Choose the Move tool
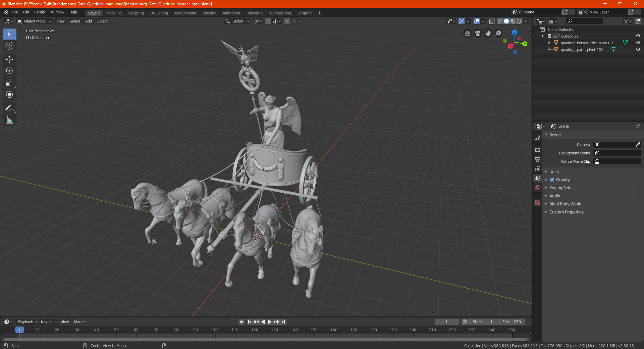 click(x=9, y=59)
